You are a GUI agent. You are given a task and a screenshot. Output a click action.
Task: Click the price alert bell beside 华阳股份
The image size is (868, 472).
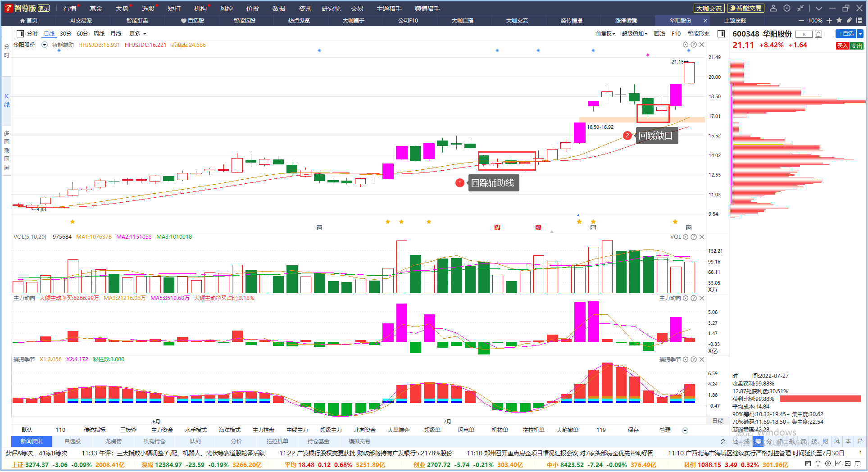click(819, 34)
